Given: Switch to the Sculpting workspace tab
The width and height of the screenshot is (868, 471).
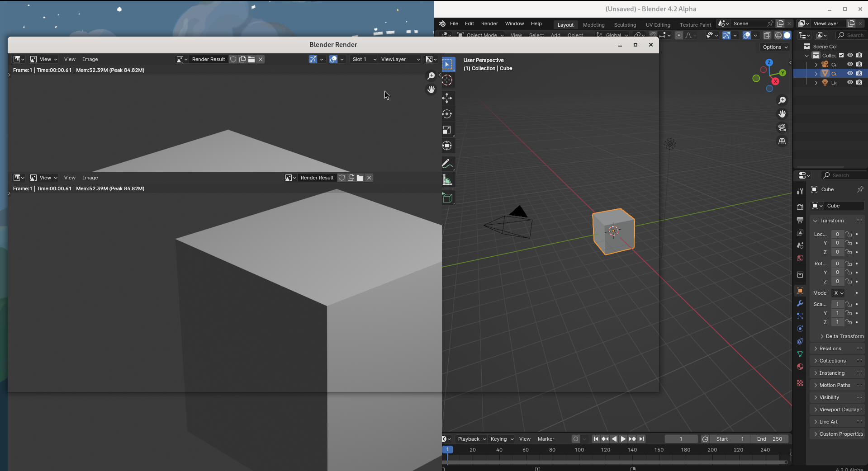Looking at the screenshot, I should pos(625,25).
